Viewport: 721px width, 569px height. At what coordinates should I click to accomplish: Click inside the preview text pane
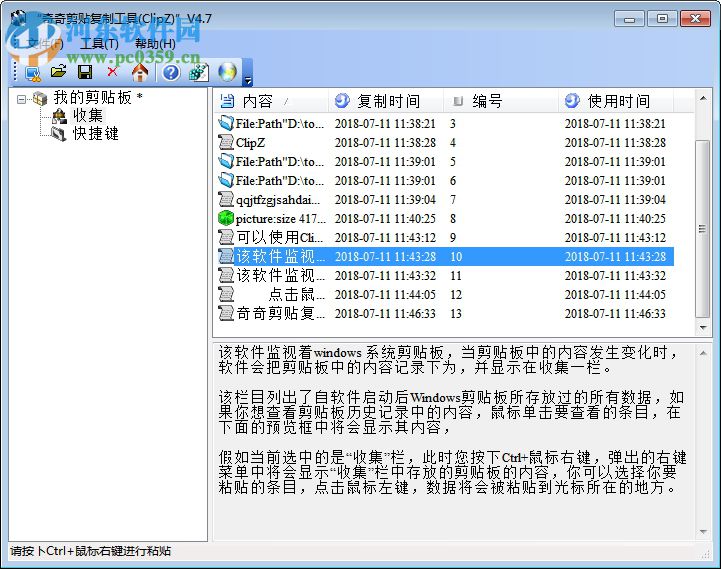pyautogui.click(x=453, y=442)
